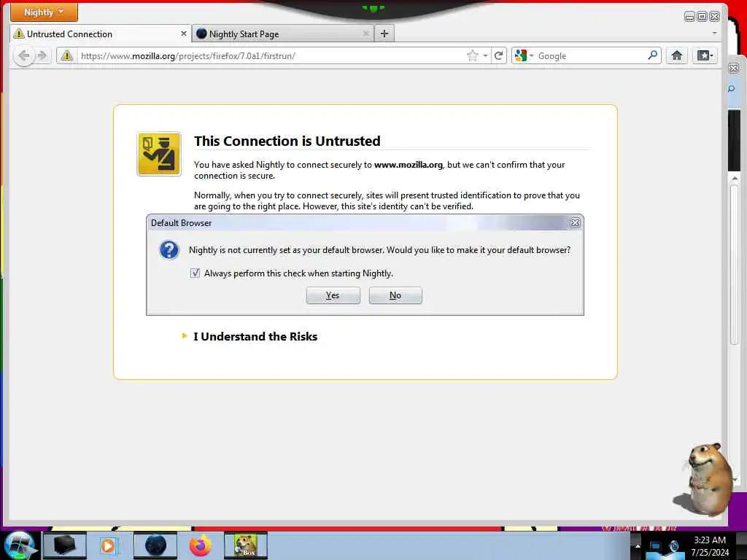Show hidden system tray icons
Image resolution: width=747 pixels, height=560 pixels.
tap(638, 546)
